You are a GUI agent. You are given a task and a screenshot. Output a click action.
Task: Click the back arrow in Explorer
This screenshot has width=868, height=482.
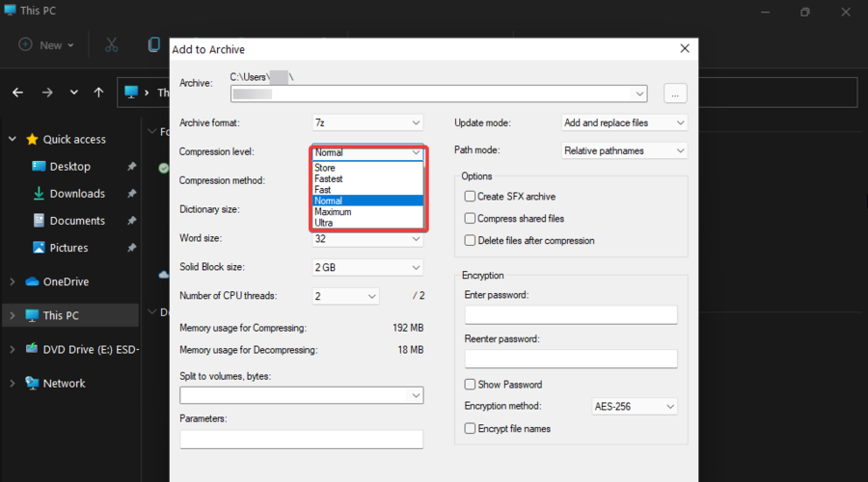point(17,93)
